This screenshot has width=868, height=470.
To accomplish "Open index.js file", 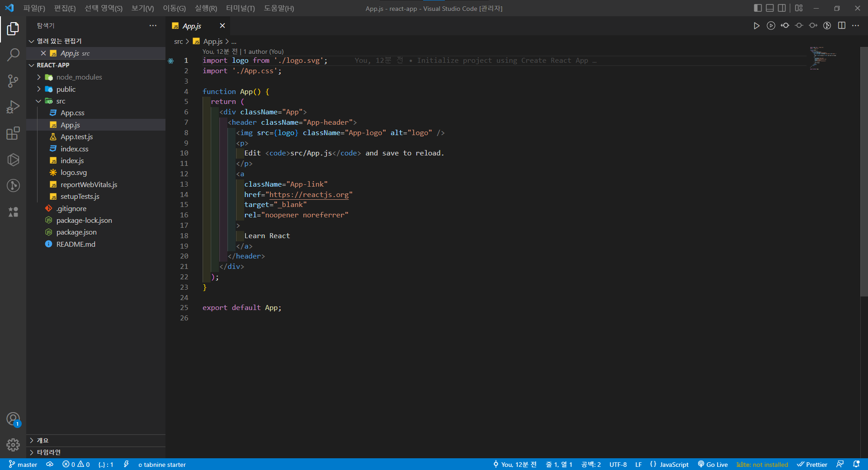I will point(96,161).
